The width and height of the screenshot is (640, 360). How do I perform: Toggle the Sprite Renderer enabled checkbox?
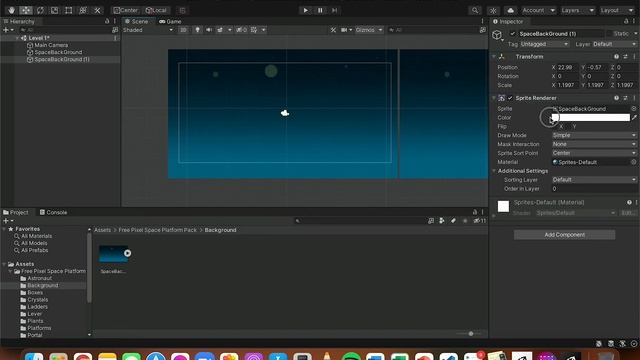510,98
